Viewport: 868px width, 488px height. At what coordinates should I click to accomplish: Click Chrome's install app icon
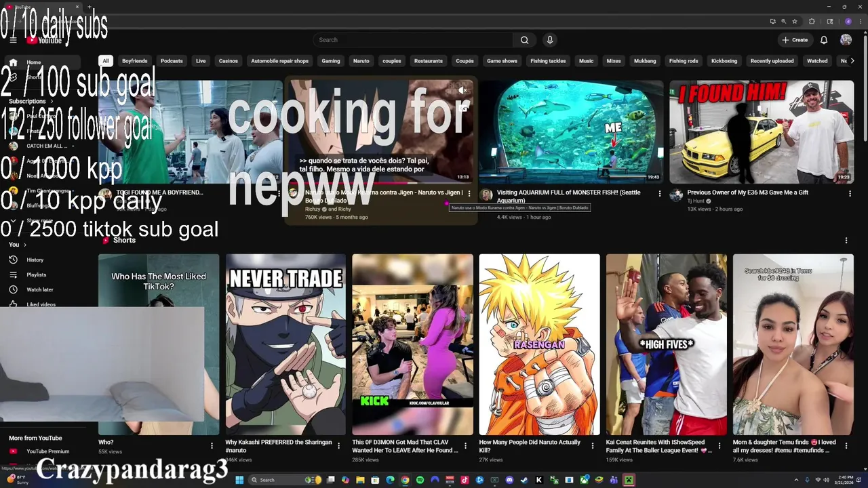coord(772,21)
